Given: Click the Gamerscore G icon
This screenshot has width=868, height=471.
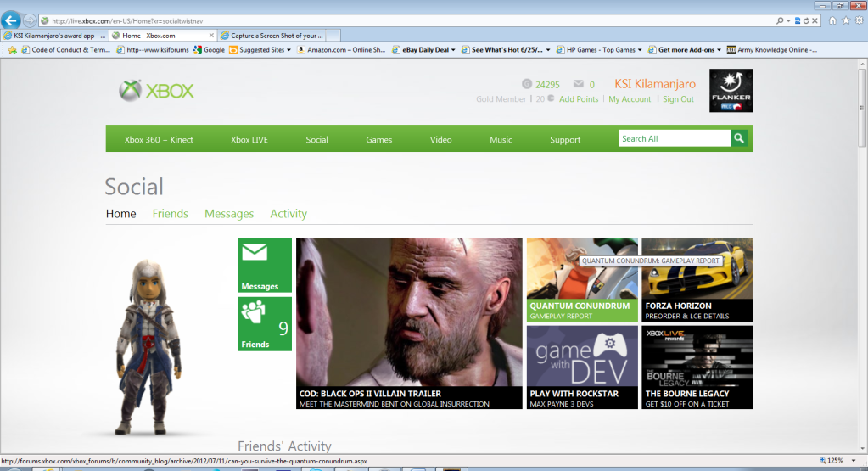Looking at the screenshot, I should coord(526,84).
